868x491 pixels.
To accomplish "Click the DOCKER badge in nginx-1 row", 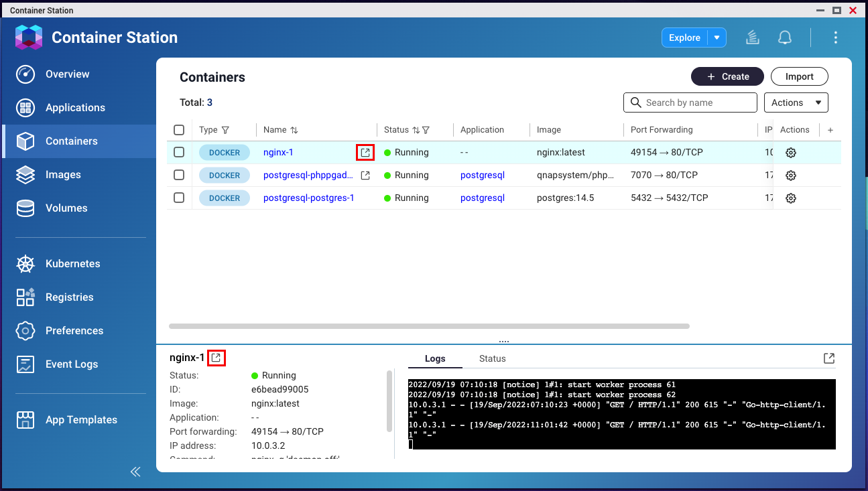I will [x=225, y=153].
